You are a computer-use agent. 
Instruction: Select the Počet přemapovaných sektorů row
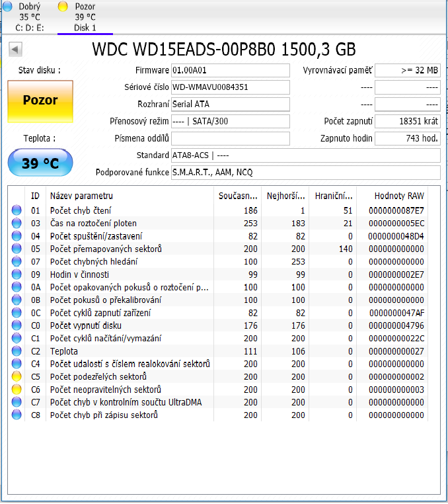point(218,249)
